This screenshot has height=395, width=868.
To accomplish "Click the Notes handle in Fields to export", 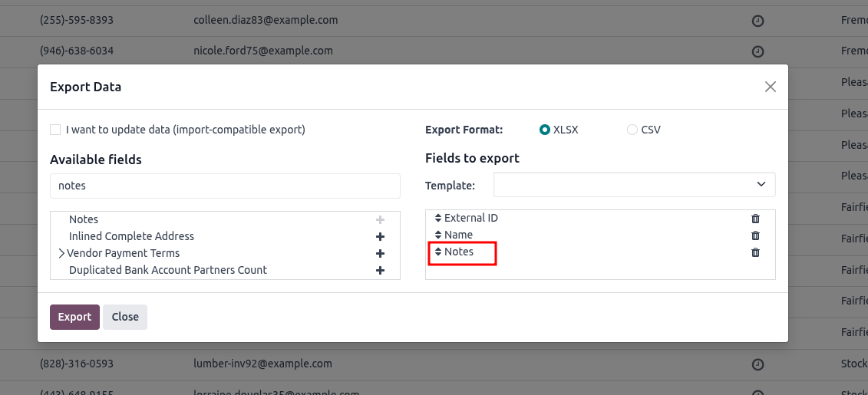I will tap(438, 252).
